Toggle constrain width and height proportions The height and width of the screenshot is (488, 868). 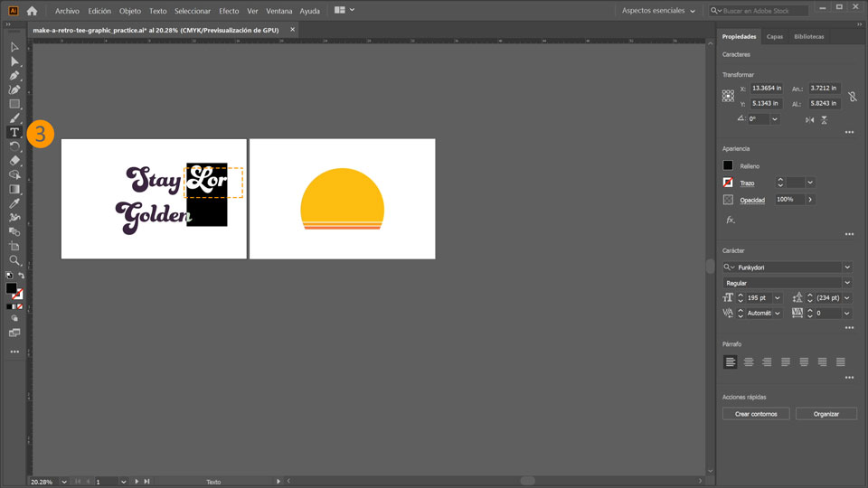[x=853, y=97]
